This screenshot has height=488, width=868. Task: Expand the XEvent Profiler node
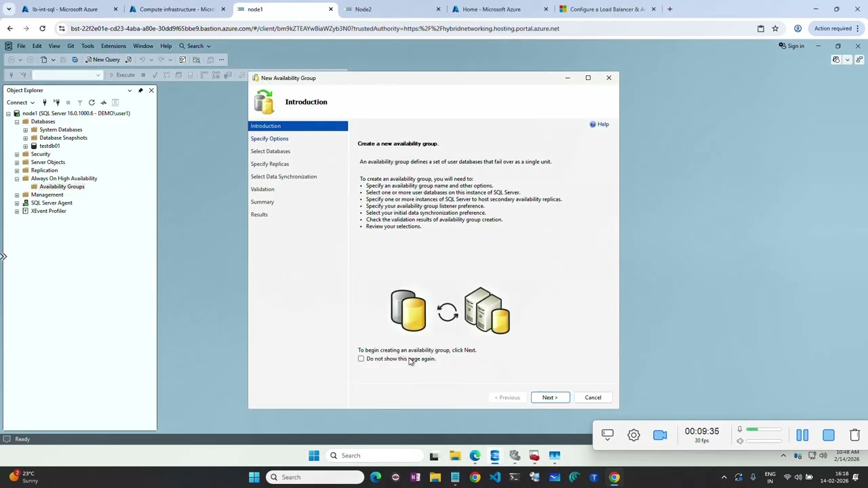click(x=17, y=211)
